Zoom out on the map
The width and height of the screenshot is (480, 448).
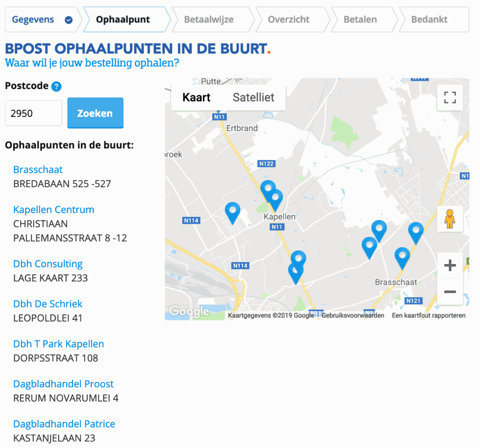click(450, 292)
